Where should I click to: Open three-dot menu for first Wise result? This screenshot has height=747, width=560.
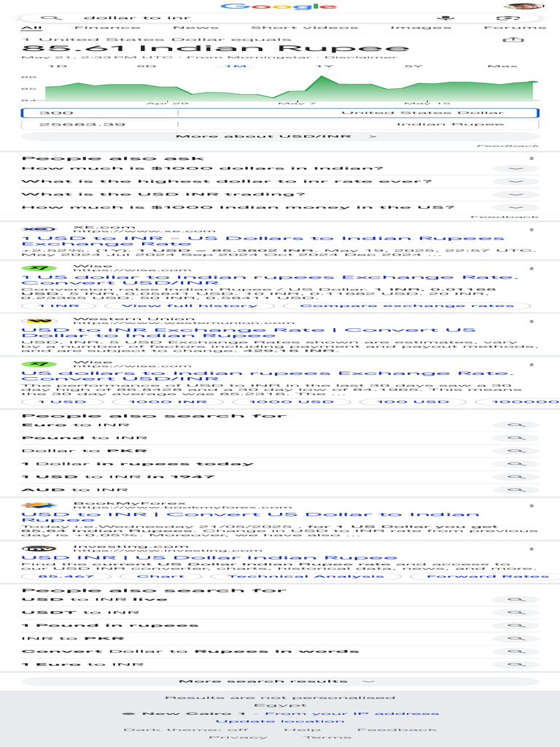click(x=532, y=268)
